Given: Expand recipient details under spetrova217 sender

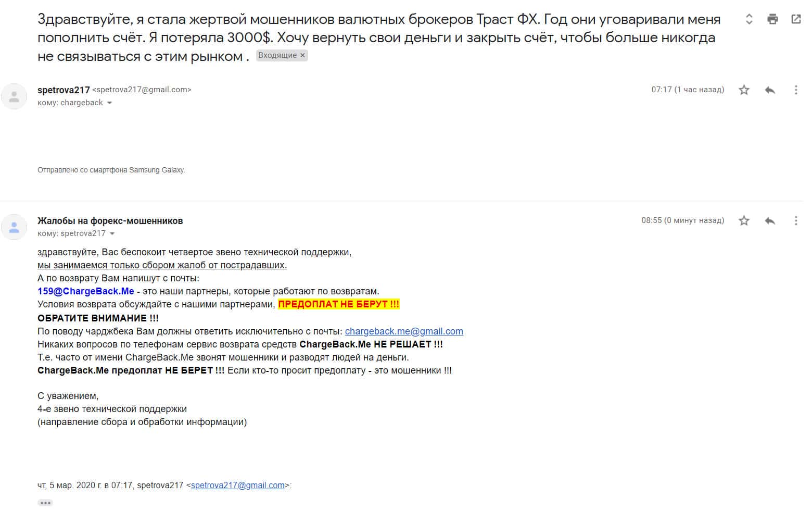Looking at the screenshot, I should click(x=109, y=103).
